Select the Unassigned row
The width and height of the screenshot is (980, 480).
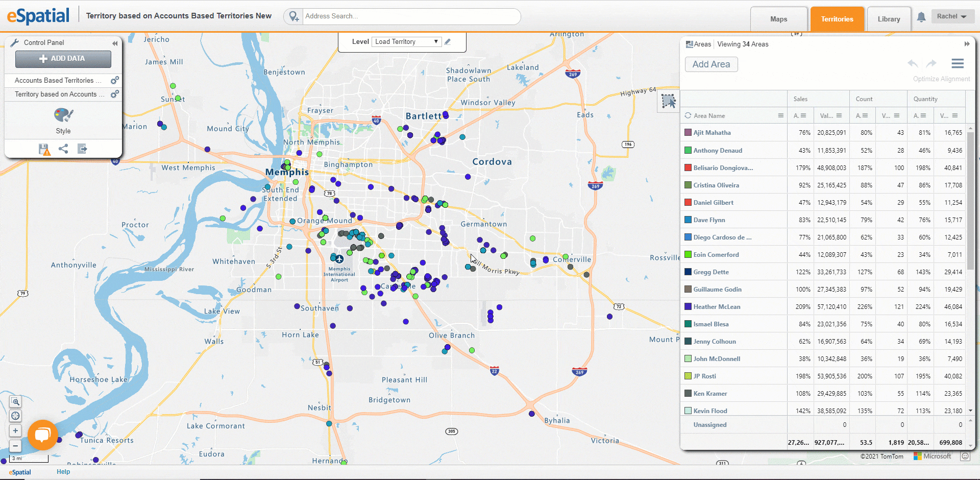[x=823, y=425]
